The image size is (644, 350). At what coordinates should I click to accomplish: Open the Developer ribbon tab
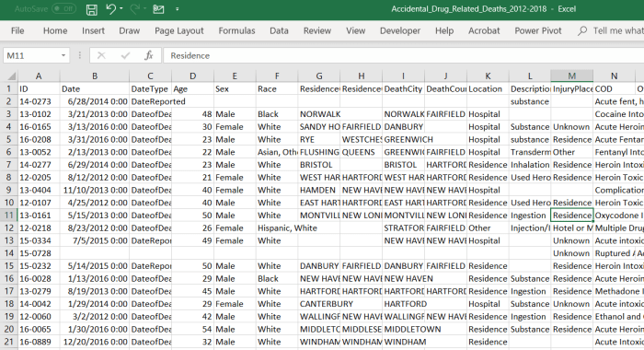click(400, 30)
